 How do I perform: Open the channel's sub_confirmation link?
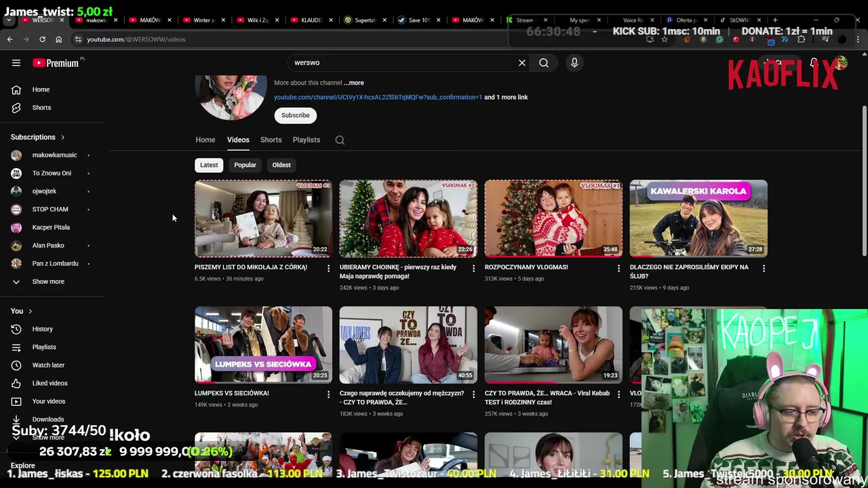click(378, 98)
